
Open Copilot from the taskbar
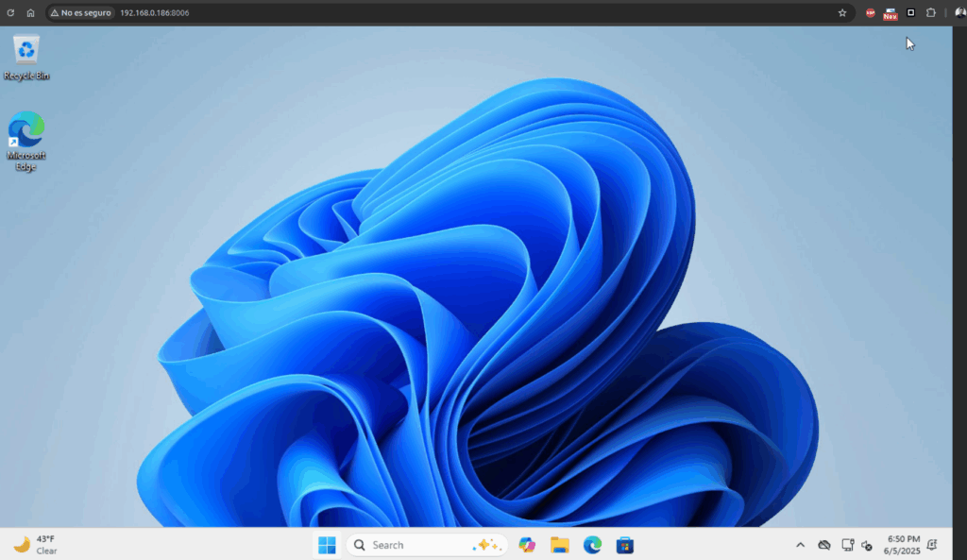point(526,545)
